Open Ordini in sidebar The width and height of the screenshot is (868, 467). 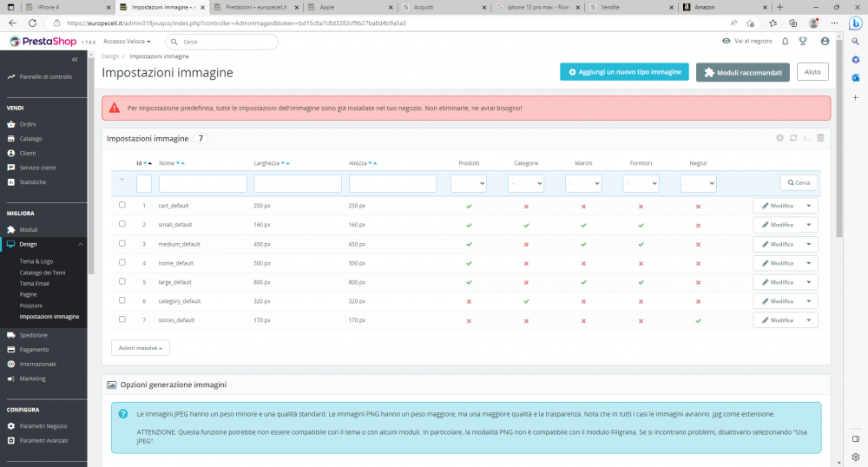28,124
